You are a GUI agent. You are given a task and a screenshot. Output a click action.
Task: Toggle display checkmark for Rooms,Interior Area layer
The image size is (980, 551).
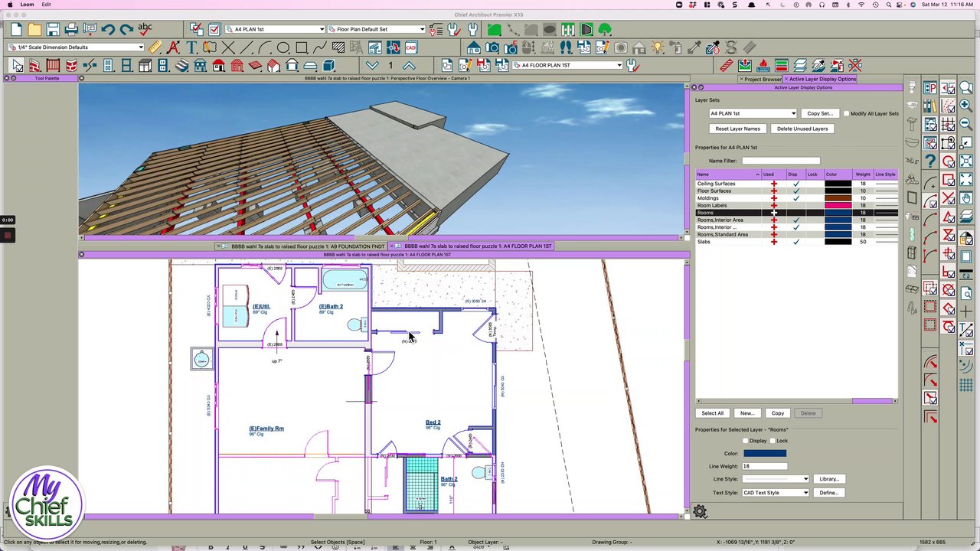click(x=796, y=220)
